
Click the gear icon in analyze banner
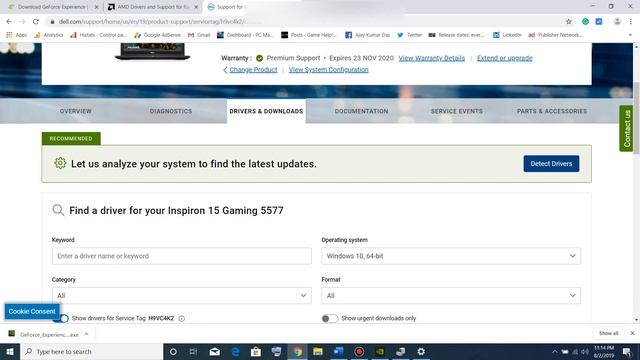[x=60, y=163]
